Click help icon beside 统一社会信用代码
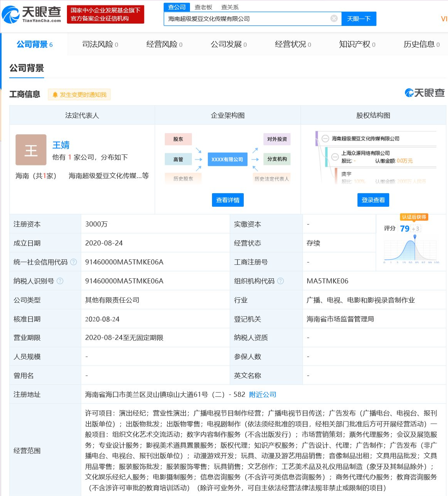 pos(74,262)
